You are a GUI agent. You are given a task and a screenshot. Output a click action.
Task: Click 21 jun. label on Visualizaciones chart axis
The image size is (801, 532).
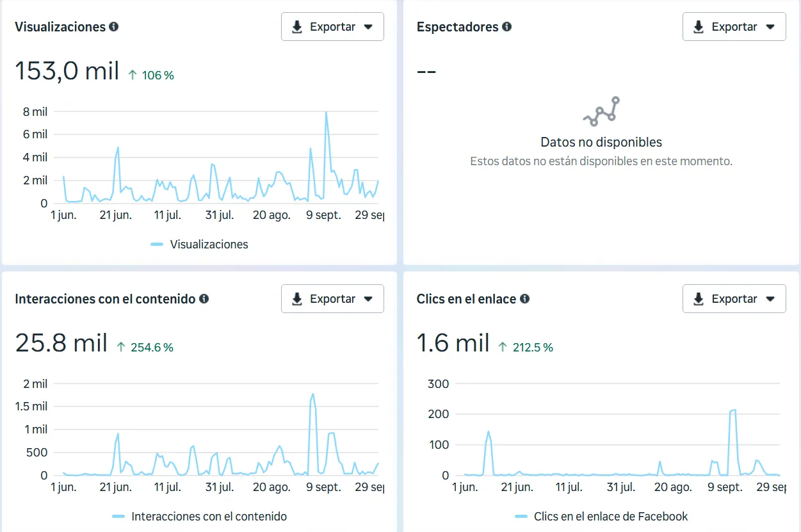[116, 215]
